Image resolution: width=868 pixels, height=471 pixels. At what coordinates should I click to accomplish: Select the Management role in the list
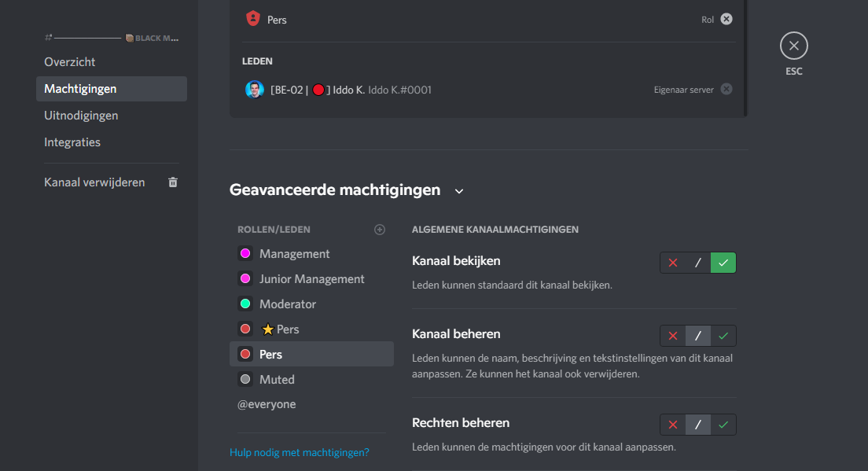click(x=294, y=254)
